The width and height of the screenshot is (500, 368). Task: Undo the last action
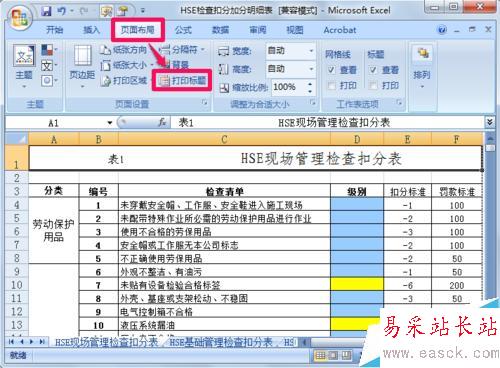(x=62, y=12)
